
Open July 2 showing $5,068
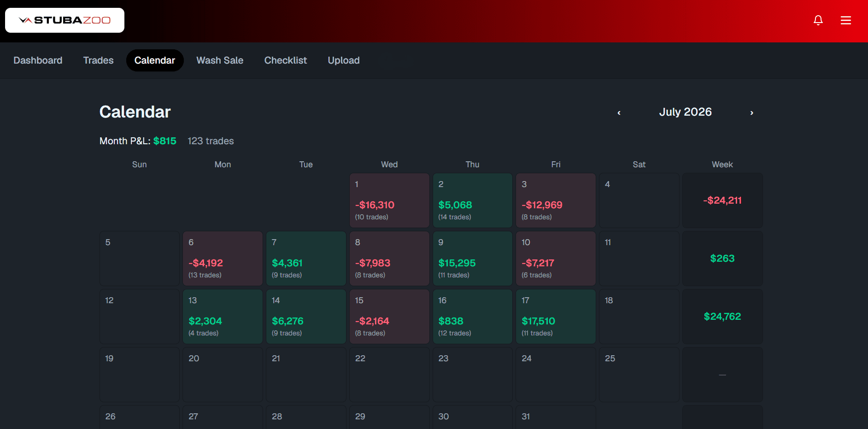[473, 200]
